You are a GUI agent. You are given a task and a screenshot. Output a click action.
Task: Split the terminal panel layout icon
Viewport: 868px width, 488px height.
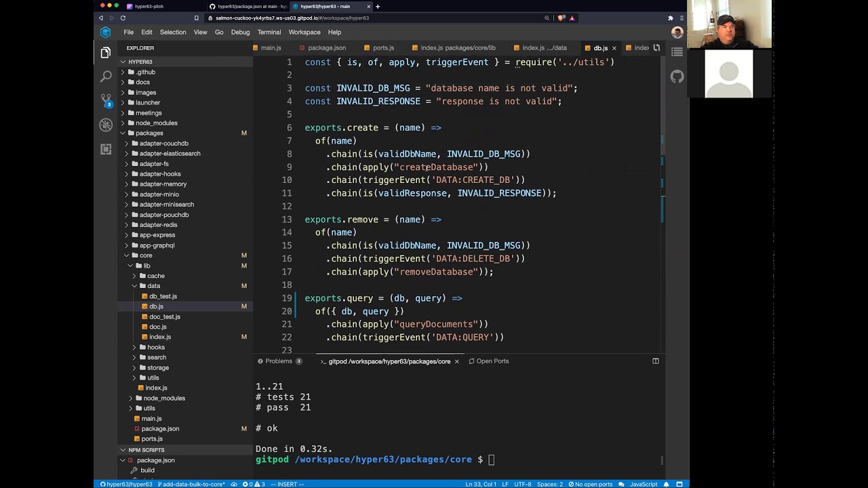point(655,361)
